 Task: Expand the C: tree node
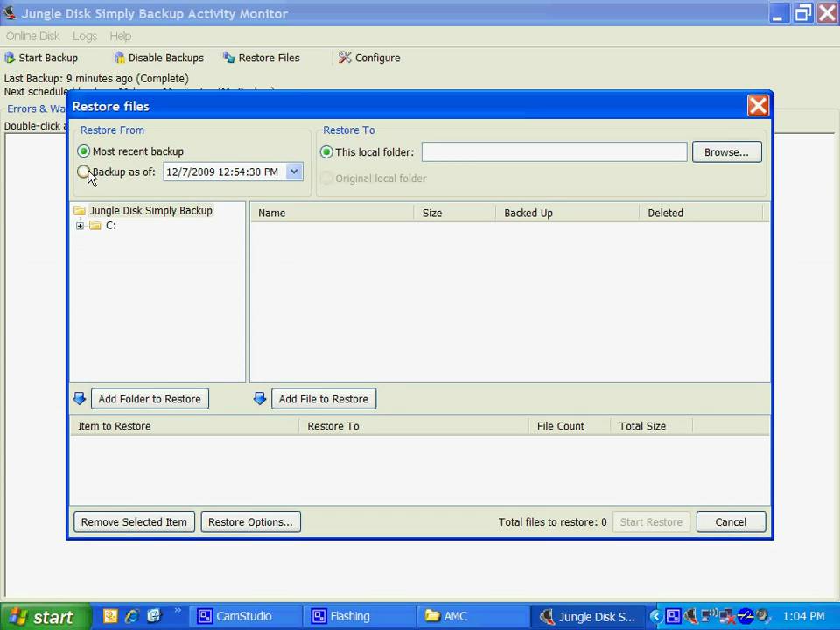(80, 226)
